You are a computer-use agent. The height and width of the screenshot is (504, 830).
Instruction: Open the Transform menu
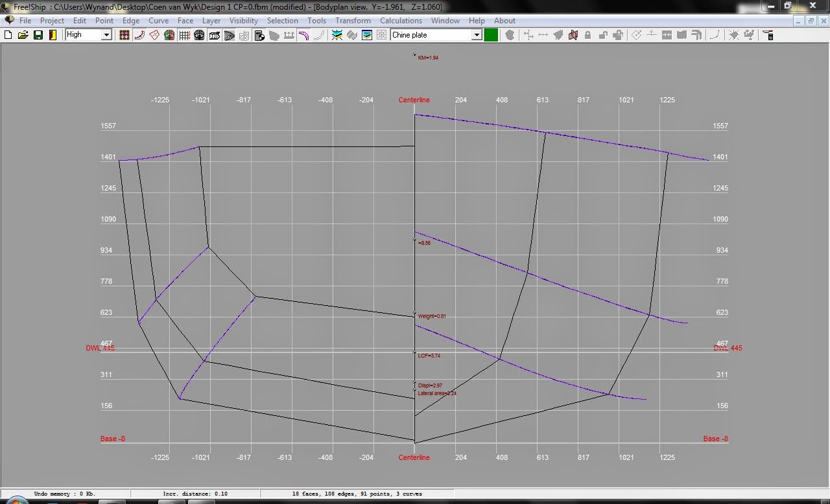[x=353, y=21]
